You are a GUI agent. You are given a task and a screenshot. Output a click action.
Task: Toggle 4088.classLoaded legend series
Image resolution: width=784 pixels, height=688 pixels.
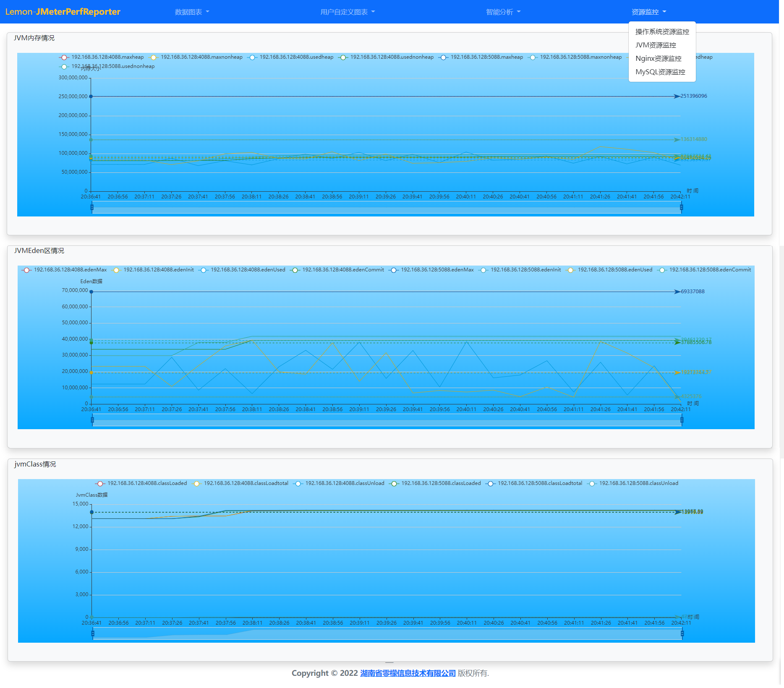point(141,483)
